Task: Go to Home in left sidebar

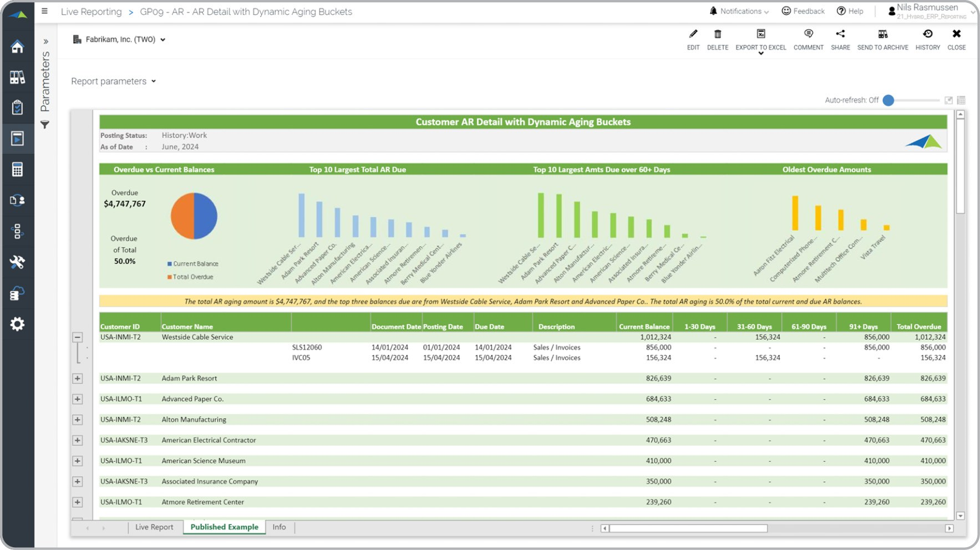Action: point(17,47)
